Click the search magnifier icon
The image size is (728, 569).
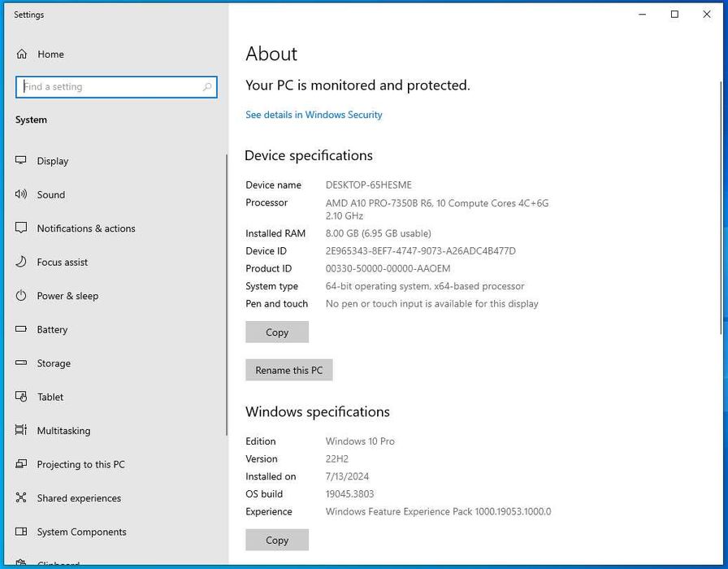tap(207, 87)
